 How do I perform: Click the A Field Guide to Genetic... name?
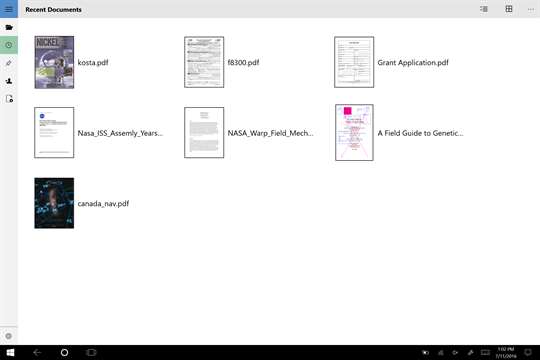[x=420, y=133]
